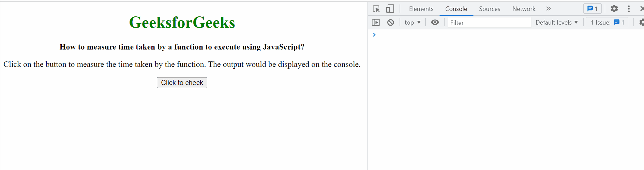Switch to the Elements tab
Image resolution: width=644 pixels, height=170 pixels.
421,9
